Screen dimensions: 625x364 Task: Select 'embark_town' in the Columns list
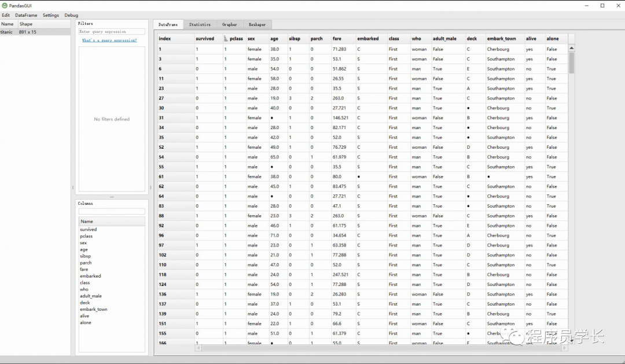pos(94,310)
